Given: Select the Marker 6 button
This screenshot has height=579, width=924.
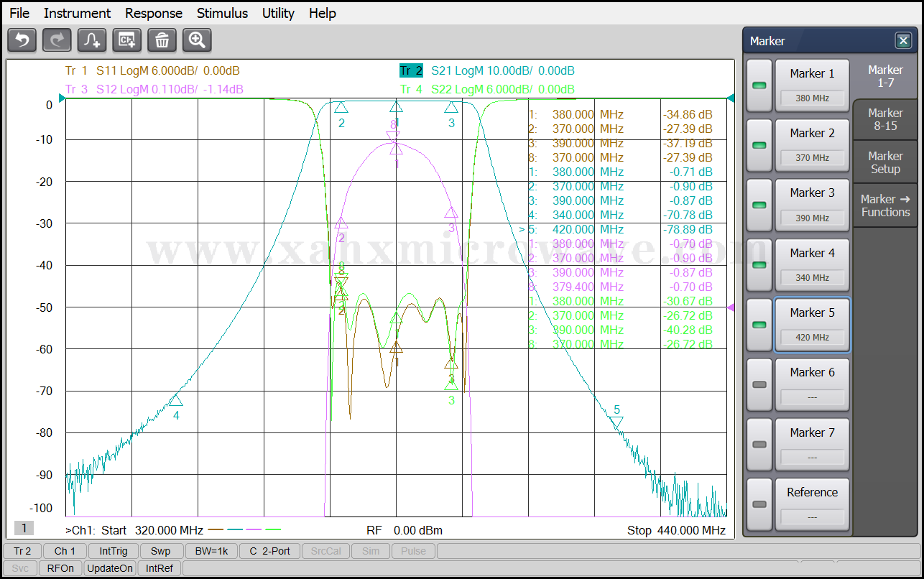Looking at the screenshot, I should tap(812, 384).
